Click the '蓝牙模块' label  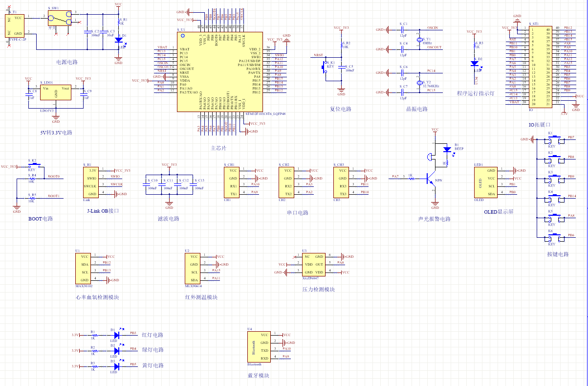pyautogui.click(x=258, y=375)
